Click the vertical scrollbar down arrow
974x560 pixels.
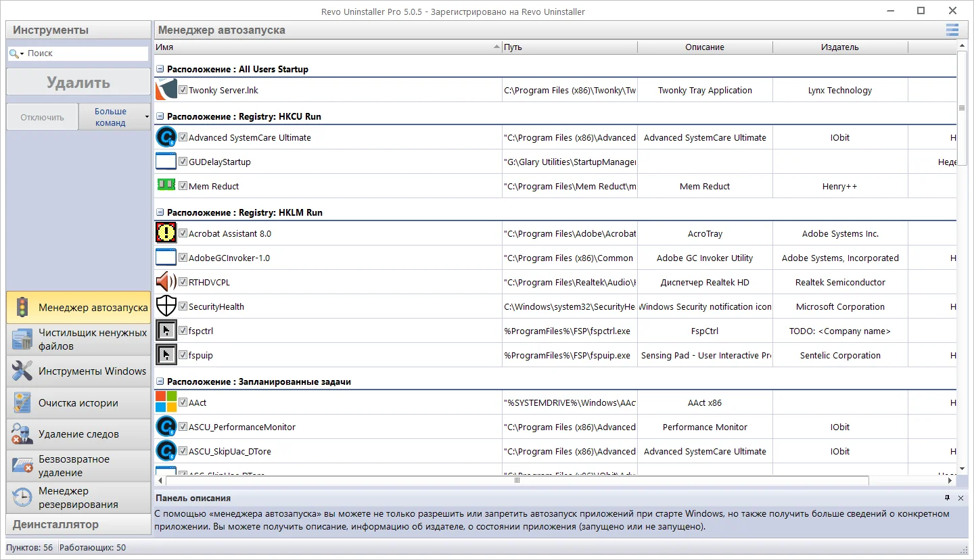962,469
